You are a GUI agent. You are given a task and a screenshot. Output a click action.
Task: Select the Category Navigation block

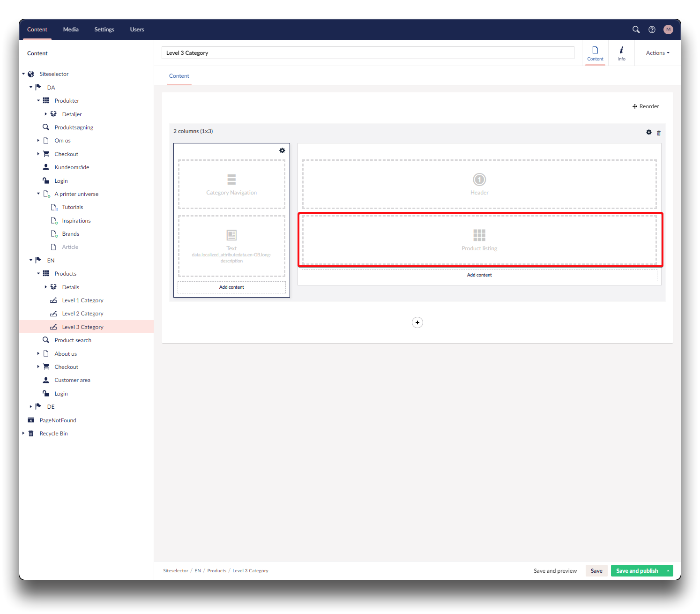231,184
